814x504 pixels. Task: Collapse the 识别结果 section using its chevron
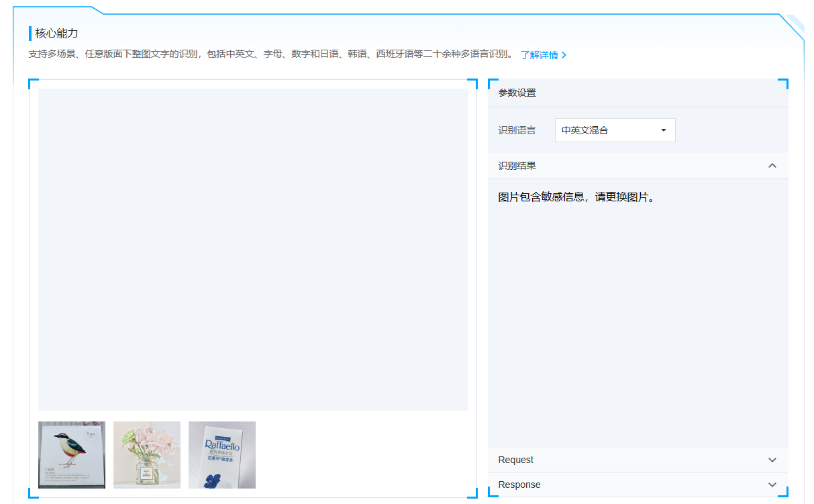click(772, 166)
